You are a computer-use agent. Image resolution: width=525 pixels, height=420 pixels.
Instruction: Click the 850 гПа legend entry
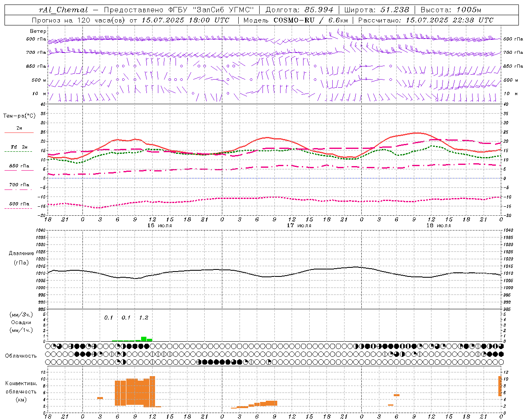[x=19, y=166]
